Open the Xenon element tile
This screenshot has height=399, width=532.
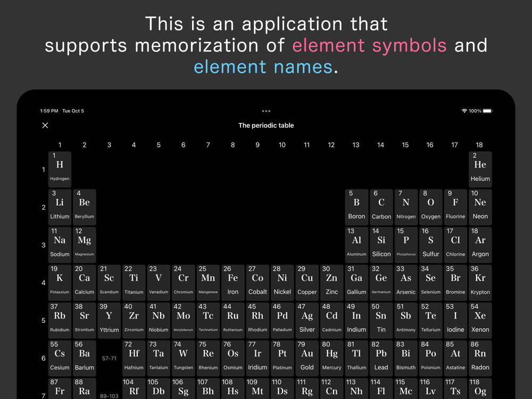[x=480, y=321]
